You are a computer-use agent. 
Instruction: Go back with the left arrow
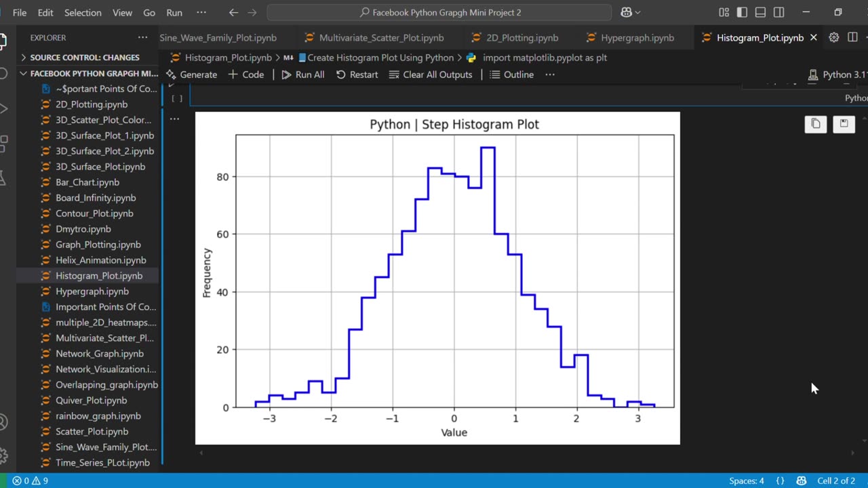(233, 12)
